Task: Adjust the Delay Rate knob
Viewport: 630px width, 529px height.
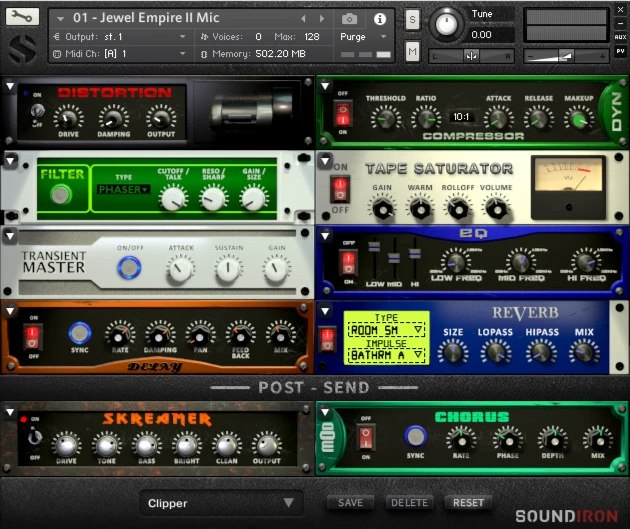Action: [x=120, y=335]
